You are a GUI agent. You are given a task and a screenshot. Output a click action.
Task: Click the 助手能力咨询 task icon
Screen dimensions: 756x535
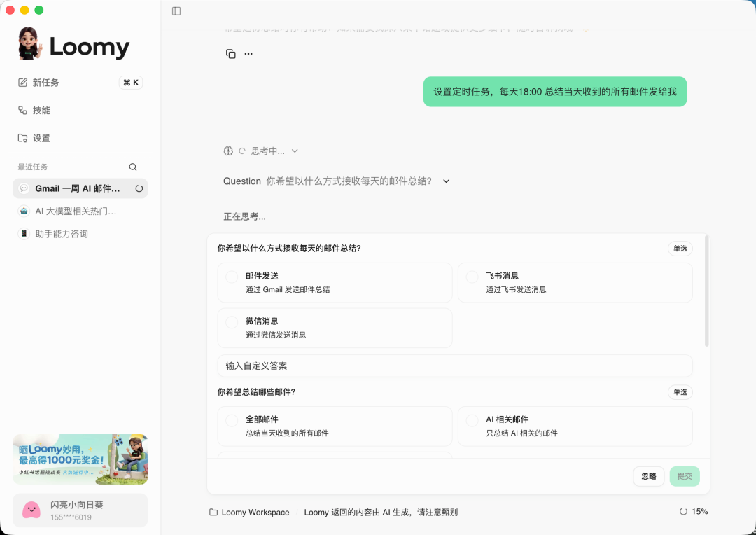click(x=24, y=234)
